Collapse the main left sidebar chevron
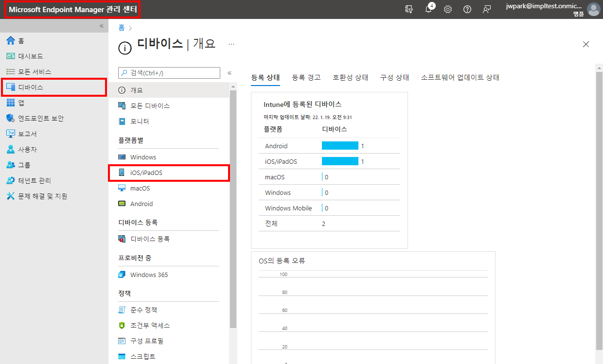The image size is (603, 364). (102, 26)
